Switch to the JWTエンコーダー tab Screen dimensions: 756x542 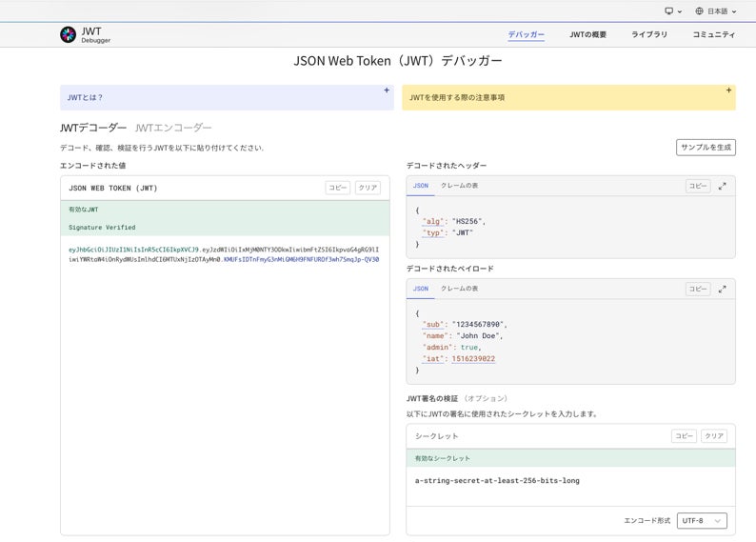[x=173, y=128]
